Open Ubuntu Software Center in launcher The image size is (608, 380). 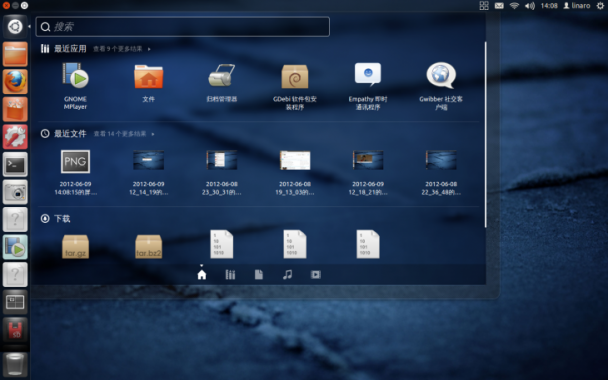tap(15, 109)
